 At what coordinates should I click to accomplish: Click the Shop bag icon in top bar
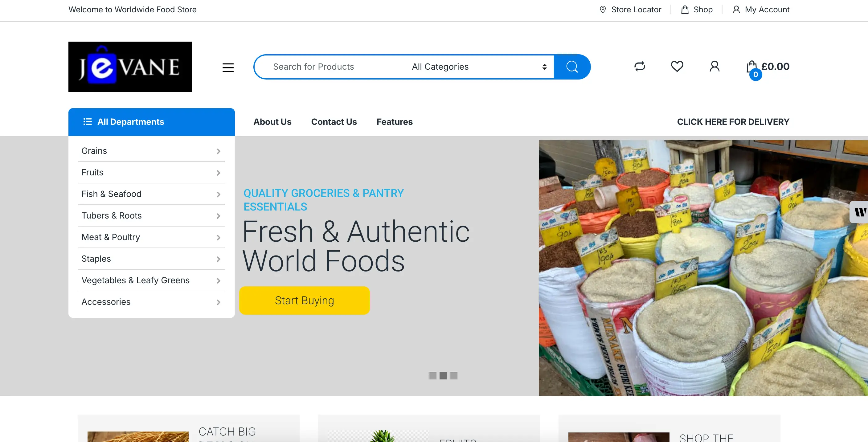685,10
